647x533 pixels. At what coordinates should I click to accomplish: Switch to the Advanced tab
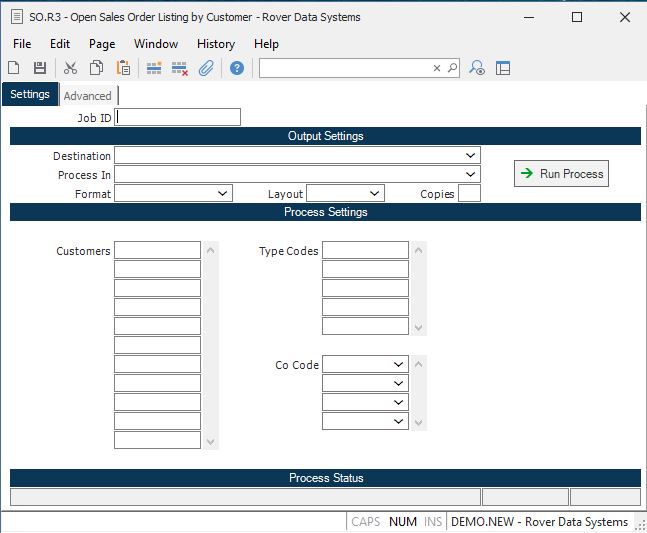(x=88, y=96)
